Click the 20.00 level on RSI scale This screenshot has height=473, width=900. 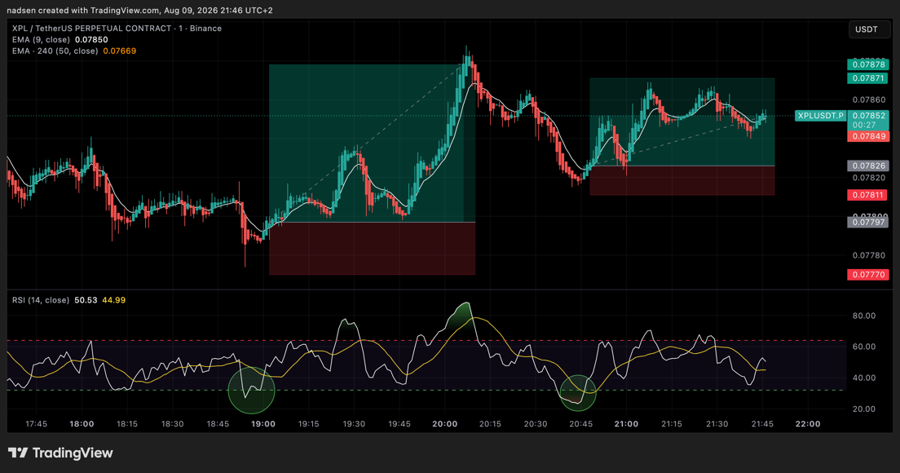tap(864, 409)
